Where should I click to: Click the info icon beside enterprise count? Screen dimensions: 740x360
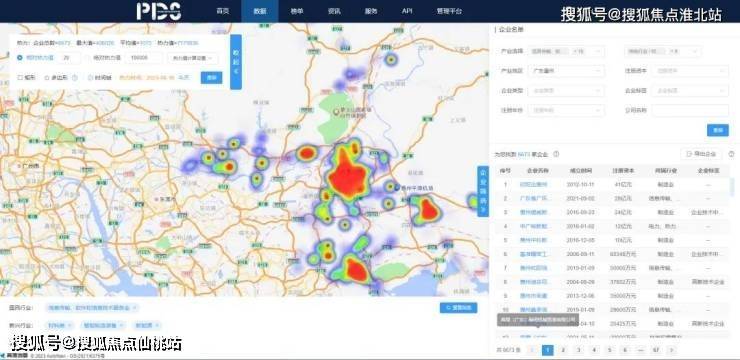[x=556, y=154]
